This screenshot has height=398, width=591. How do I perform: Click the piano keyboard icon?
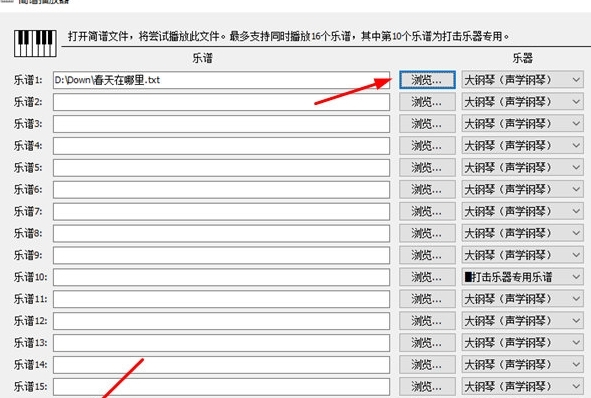tap(35, 43)
